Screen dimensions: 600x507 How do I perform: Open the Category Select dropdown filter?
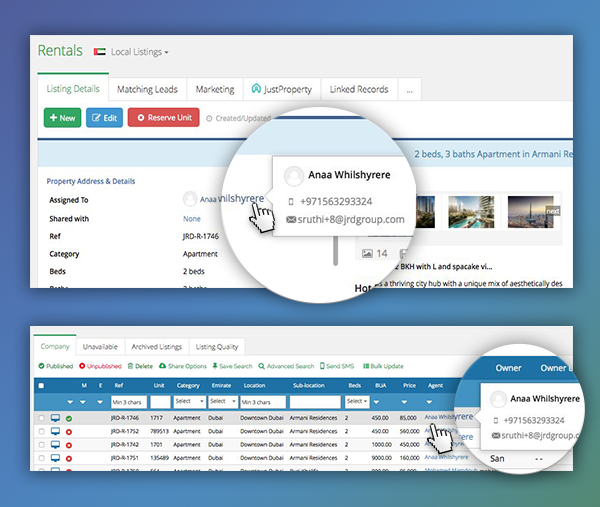coord(189,402)
